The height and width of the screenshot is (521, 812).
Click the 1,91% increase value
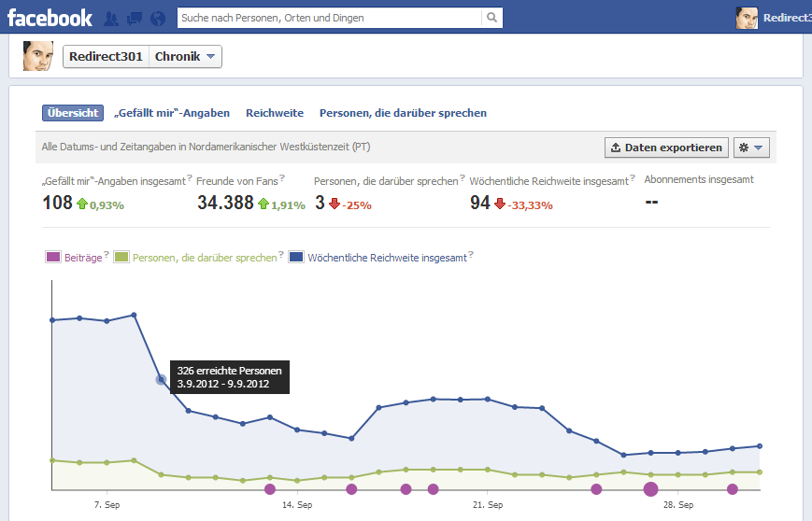[288, 205]
